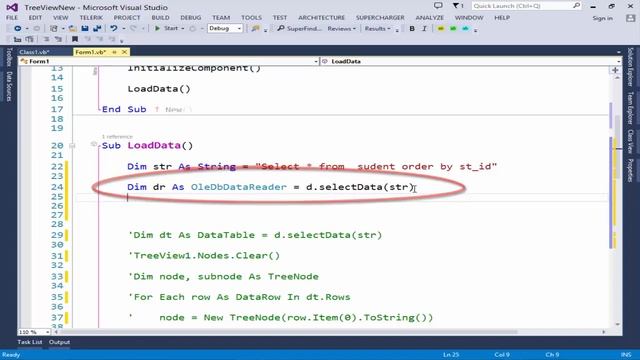The image size is (640, 360).
Task: Click the Redo toolbar icon
Action: tap(133, 29)
